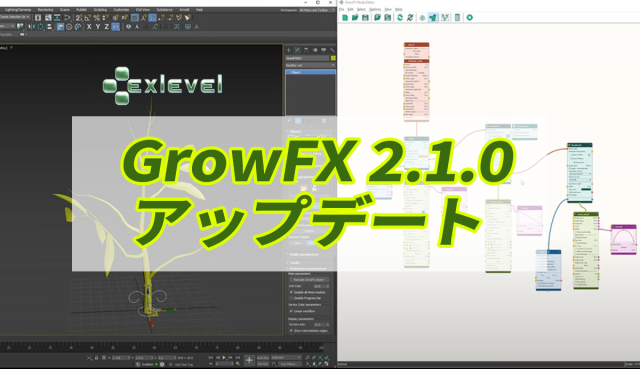Open the Options menu in Node Editor

pos(375,9)
